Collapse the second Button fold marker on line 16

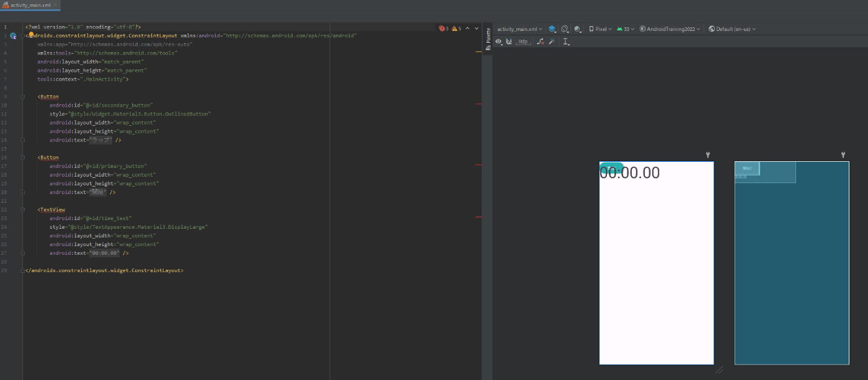click(24, 157)
